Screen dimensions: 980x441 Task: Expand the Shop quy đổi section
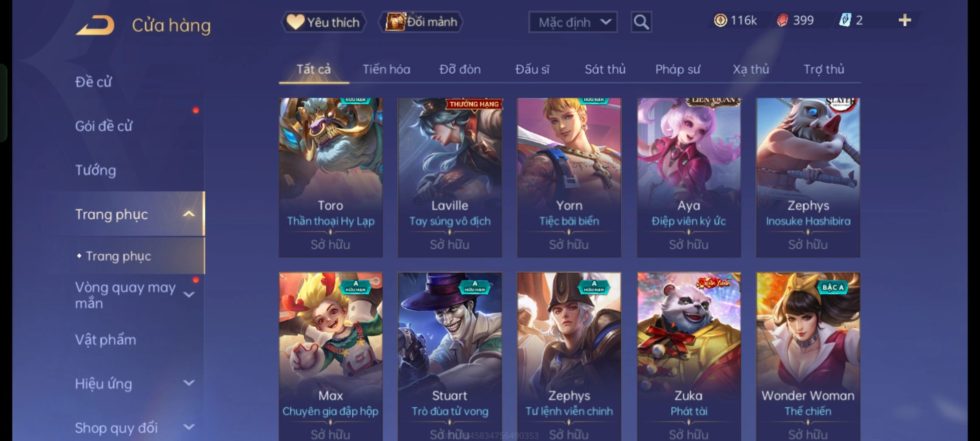pos(189,427)
